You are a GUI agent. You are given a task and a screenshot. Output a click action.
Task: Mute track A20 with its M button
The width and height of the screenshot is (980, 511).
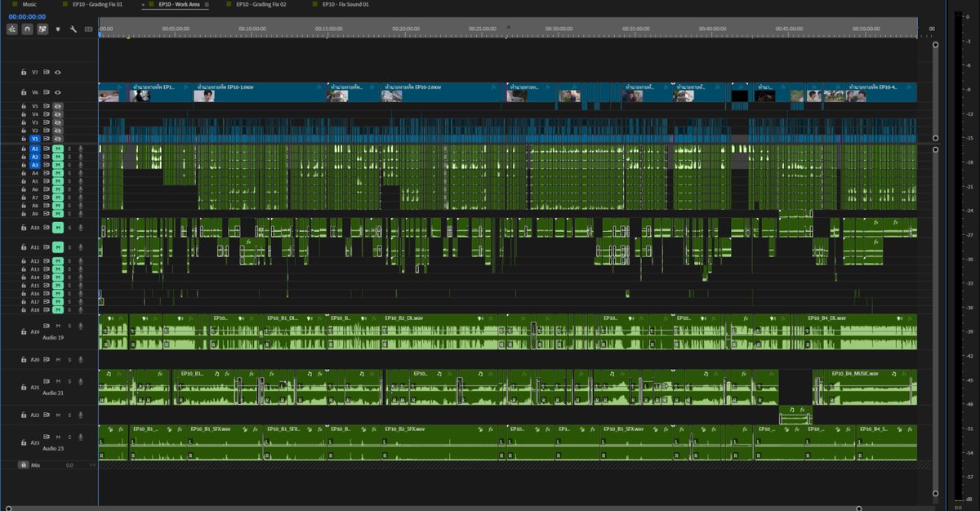(x=58, y=359)
